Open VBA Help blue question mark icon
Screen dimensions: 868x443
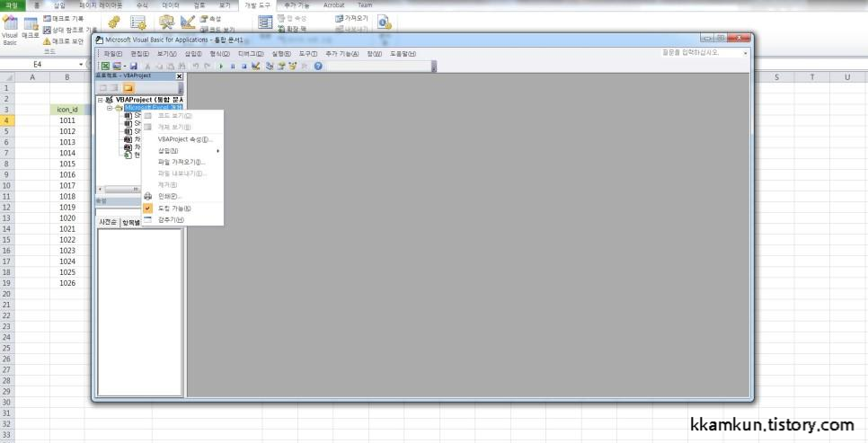318,66
